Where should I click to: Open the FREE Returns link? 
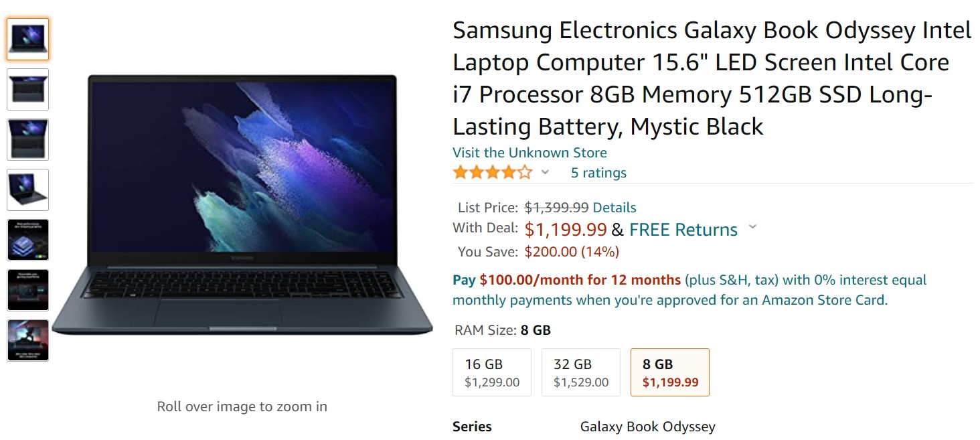coord(683,230)
